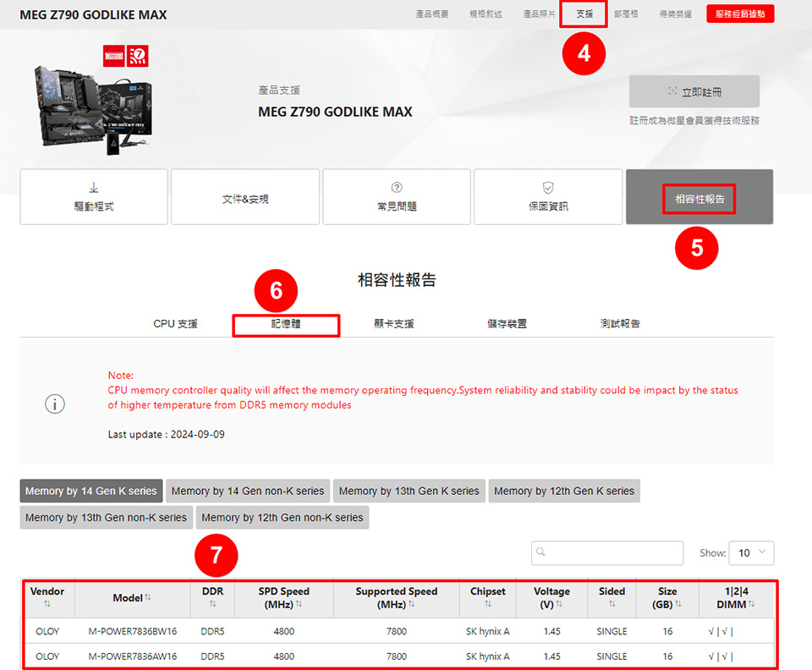The width and height of the screenshot is (812, 670).
Task: Sort the table by the Vendor column arrows
Action: click(x=47, y=604)
